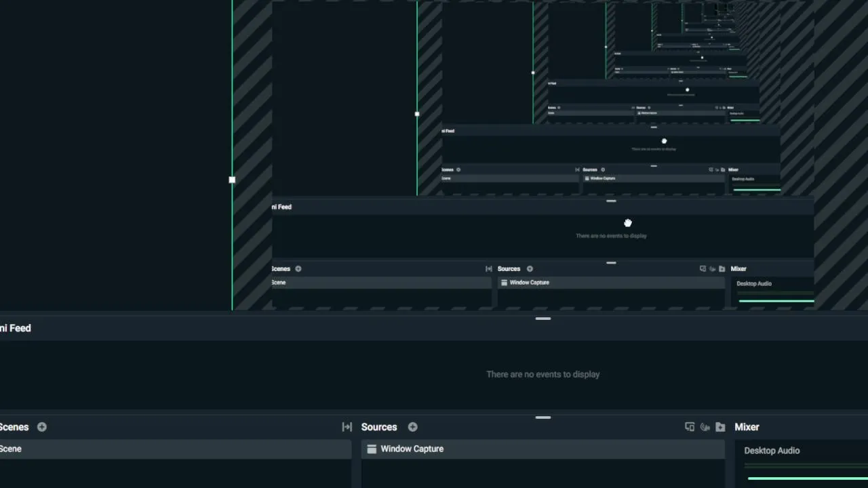The image size is (868, 488).
Task: Click Window Capture row in the largest preview copy
Action: tap(611, 283)
